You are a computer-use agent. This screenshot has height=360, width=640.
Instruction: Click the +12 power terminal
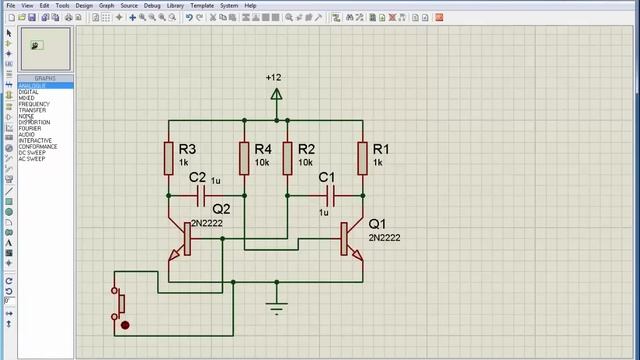click(x=276, y=95)
